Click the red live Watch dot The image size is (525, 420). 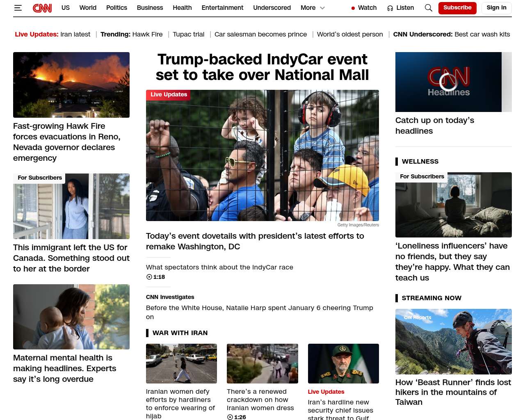click(353, 8)
